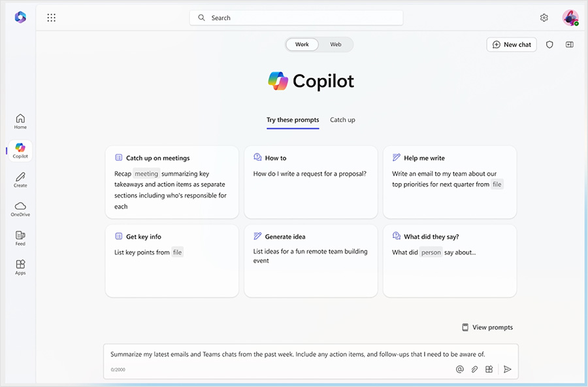Choose the Get key info prompt card
The width and height of the screenshot is (588, 387).
pos(172,261)
